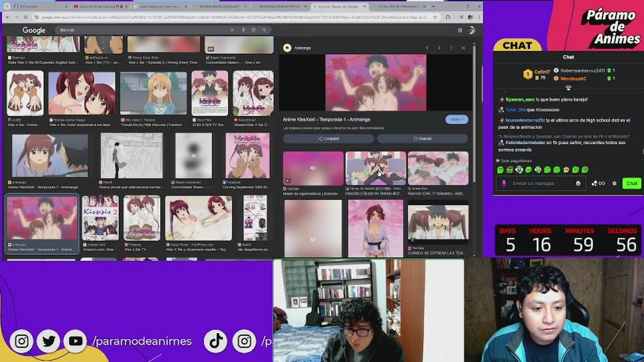Viewport: 644px width, 362px height.
Task: Open the large KissXsis preview image
Action: click(x=375, y=82)
